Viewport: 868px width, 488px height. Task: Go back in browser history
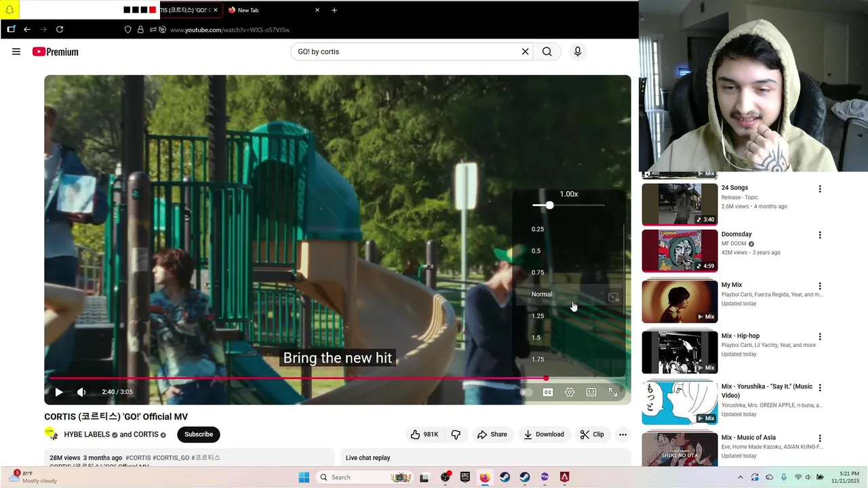click(x=27, y=30)
